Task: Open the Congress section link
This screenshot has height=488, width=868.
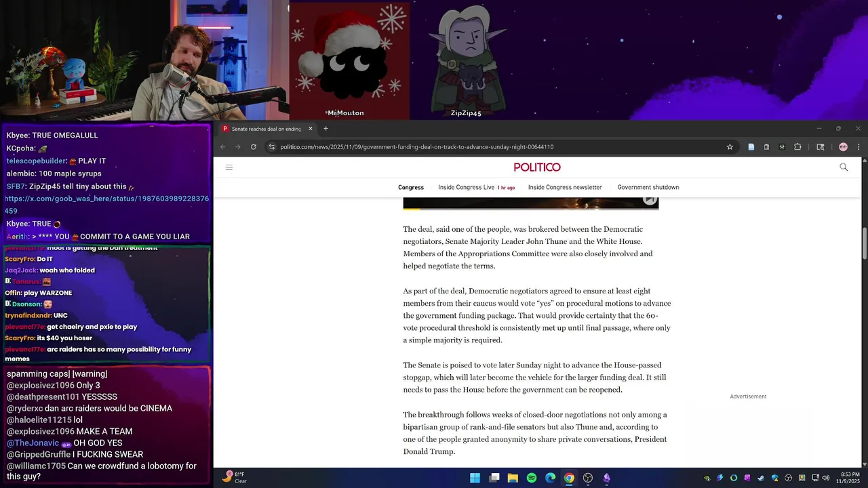Action: [x=411, y=188]
